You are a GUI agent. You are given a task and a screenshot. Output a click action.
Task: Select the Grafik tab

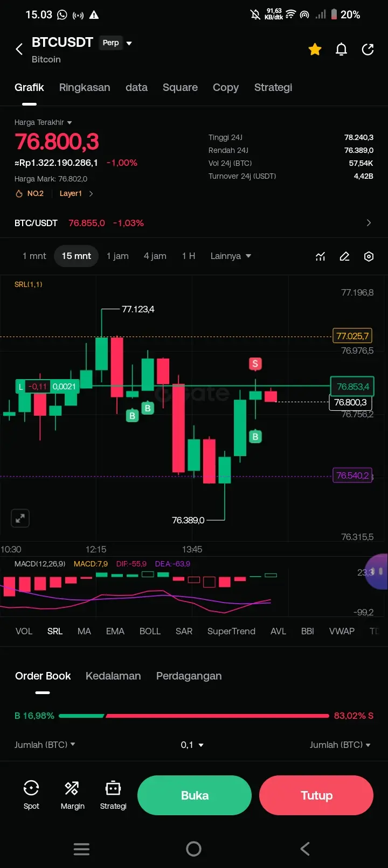[29, 87]
